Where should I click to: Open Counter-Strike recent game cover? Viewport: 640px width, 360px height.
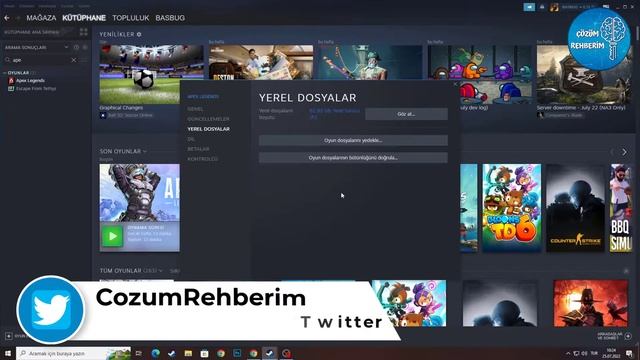[575, 208]
